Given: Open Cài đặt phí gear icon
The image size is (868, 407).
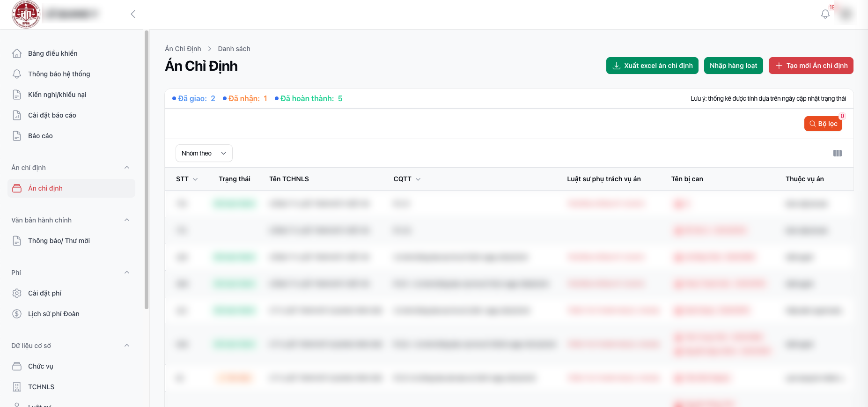Looking at the screenshot, I should pos(17,293).
